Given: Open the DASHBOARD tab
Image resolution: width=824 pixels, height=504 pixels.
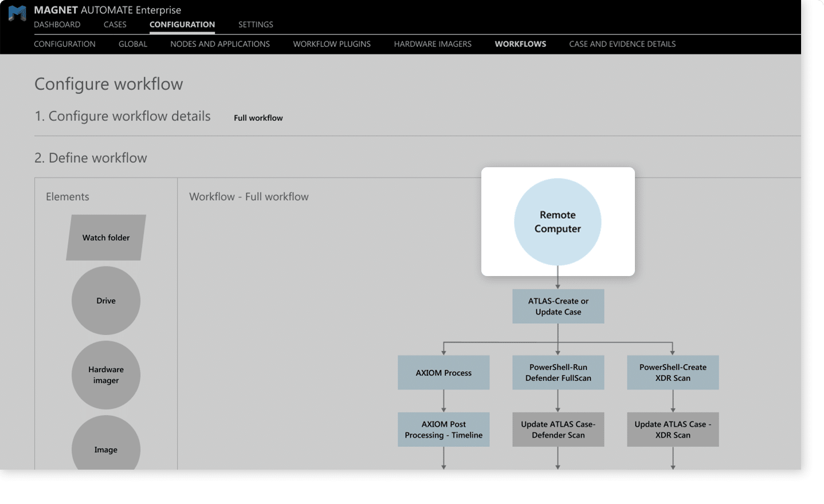Looking at the screenshot, I should pyautogui.click(x=57, y=25).
